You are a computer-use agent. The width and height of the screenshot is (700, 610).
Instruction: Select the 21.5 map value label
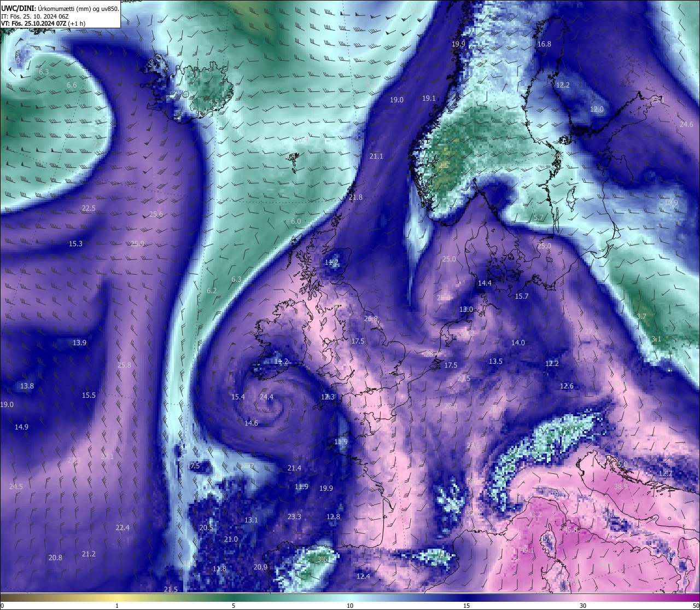(171, 590)
